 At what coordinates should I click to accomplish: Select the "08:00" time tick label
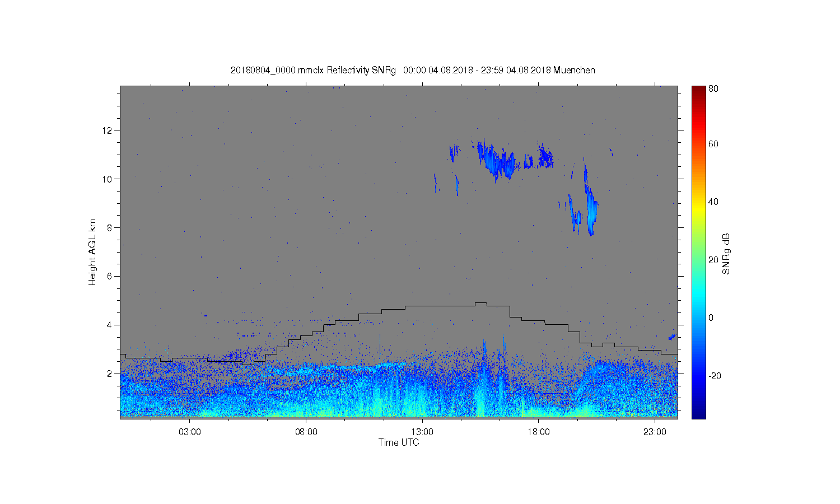tap(306, 432)
